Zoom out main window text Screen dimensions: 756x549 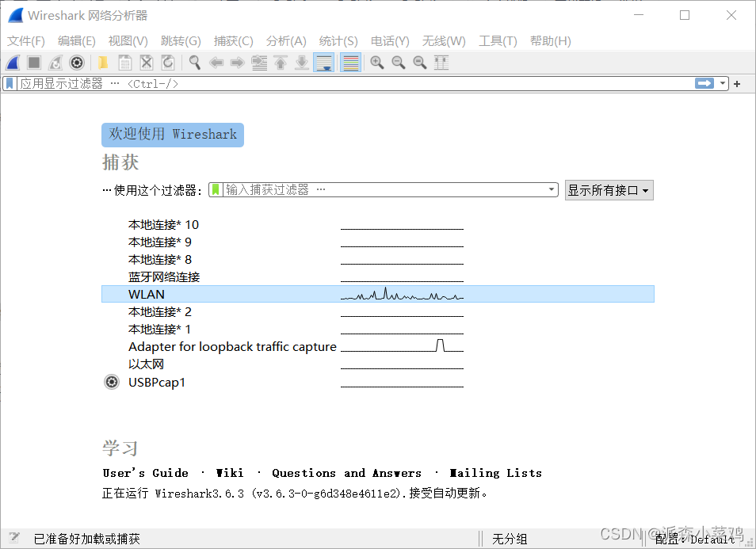click(x=399, y=63)
